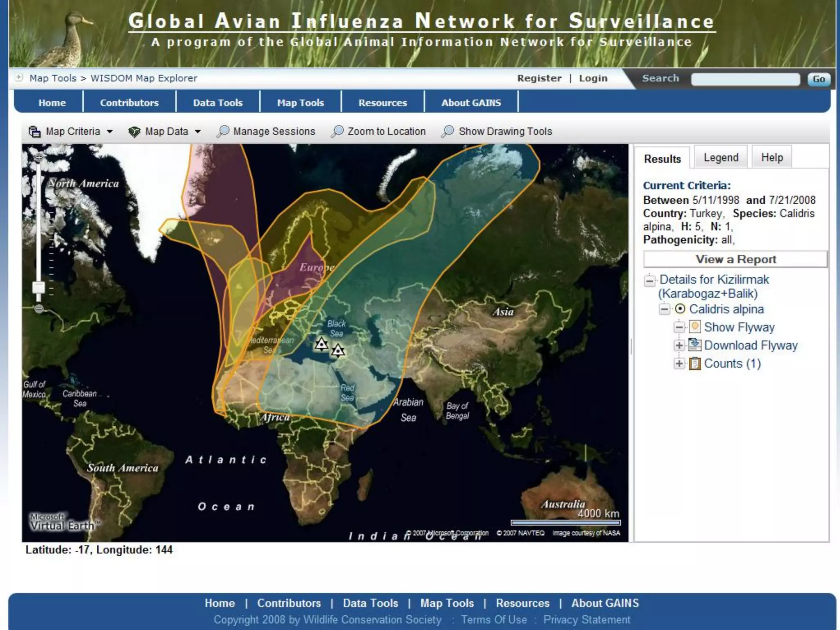Image resolution: width=840 pixels, height=630 pixels.
Task: Click the Show Flyway tree link
Action: [x=739, y=327]
